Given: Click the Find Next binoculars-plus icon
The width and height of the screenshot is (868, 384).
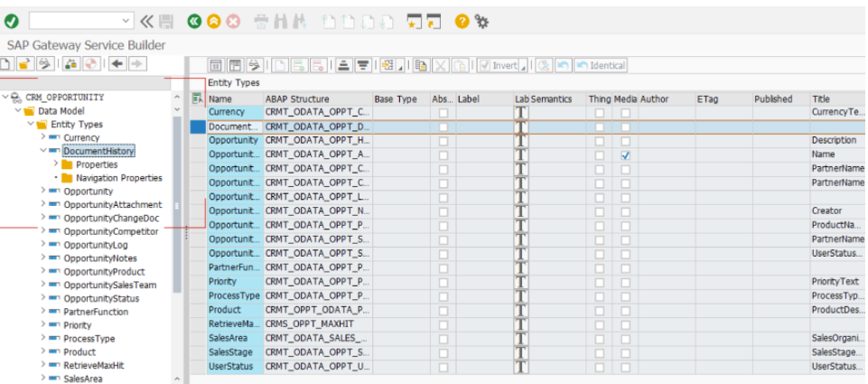Looking at the screenshot, I should [300, 22].
